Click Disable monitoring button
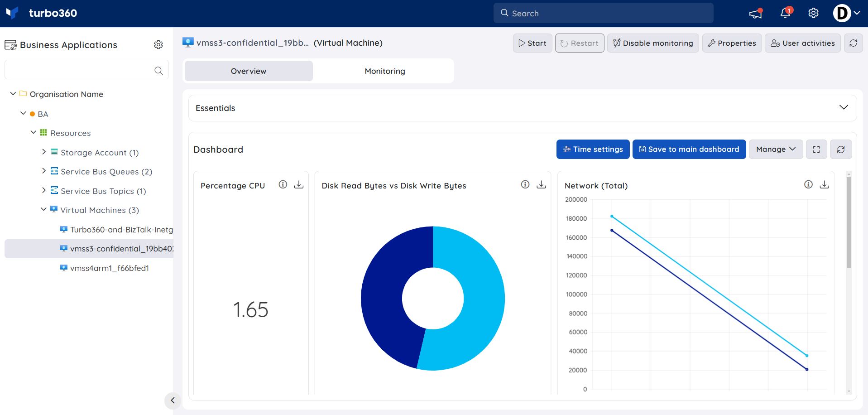868x415 pixels. tap(653, 43)
